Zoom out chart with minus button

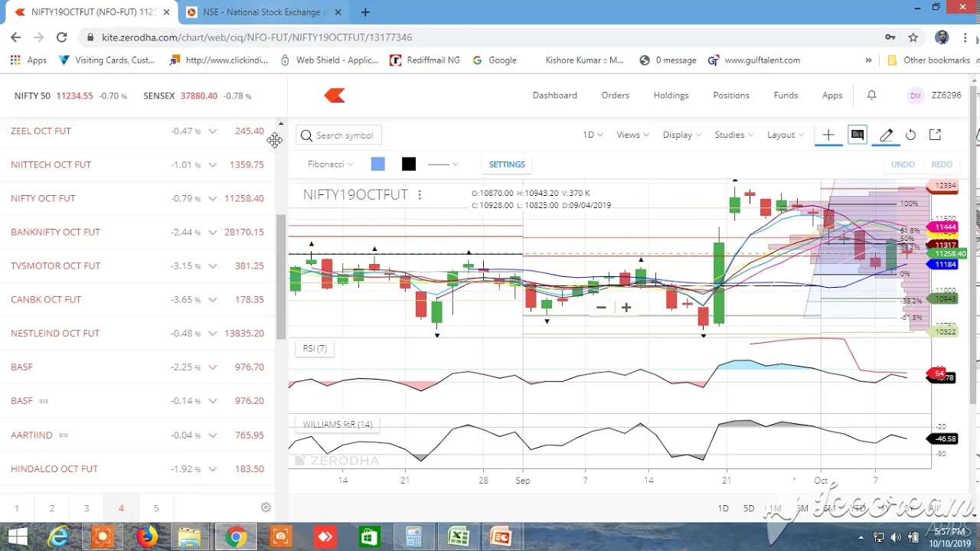(601, 307)
